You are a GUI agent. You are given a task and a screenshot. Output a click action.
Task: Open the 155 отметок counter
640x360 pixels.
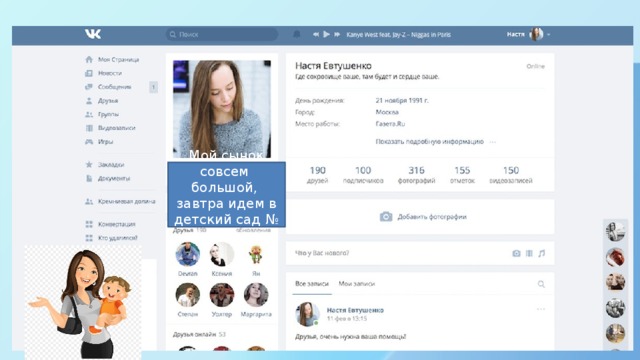click(x=462, y=175)
